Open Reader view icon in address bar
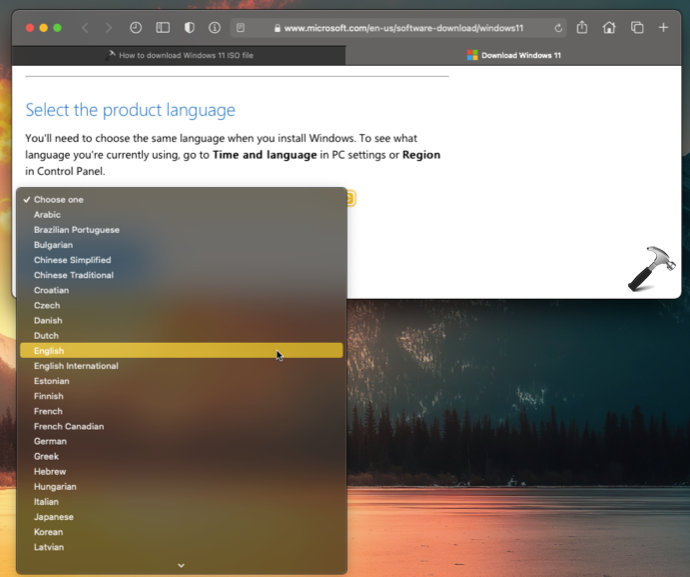Viewport: 690px width, 577px height. click(x=240, y=28)
